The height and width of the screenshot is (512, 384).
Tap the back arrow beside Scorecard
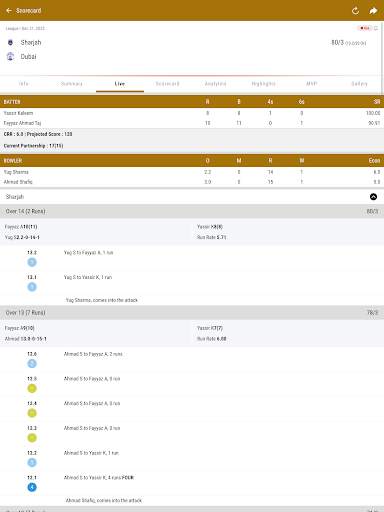(9, 11)
